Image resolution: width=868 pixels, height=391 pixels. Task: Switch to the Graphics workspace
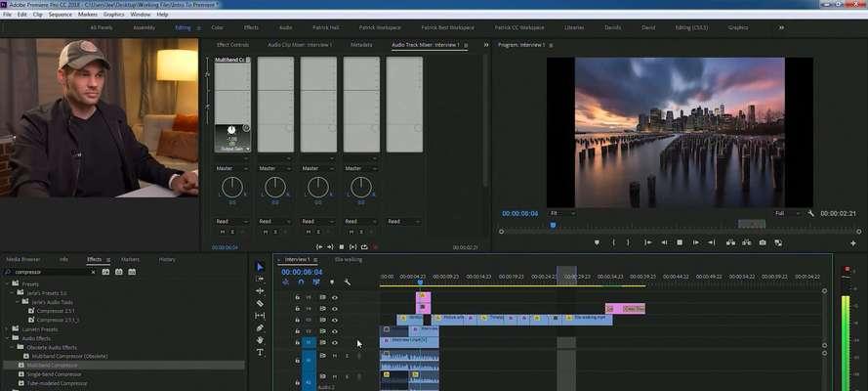point(738,27)
